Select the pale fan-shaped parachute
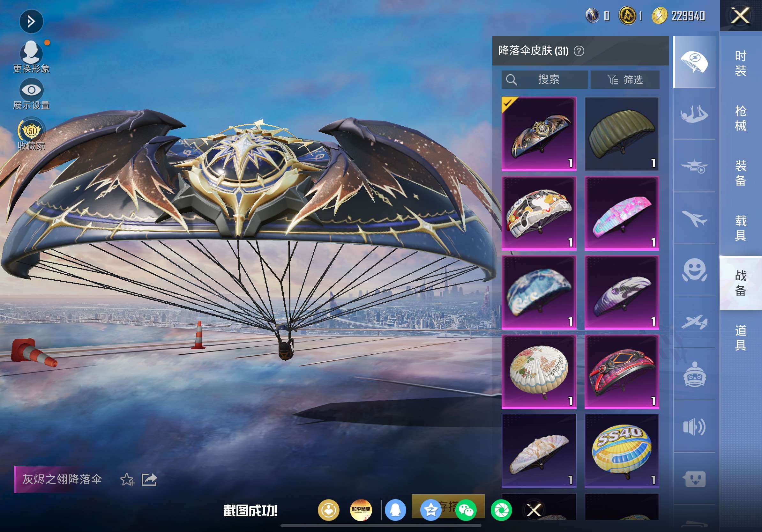Image resolution: width=762 pixels, height=532 pixels. click(539, 451)
